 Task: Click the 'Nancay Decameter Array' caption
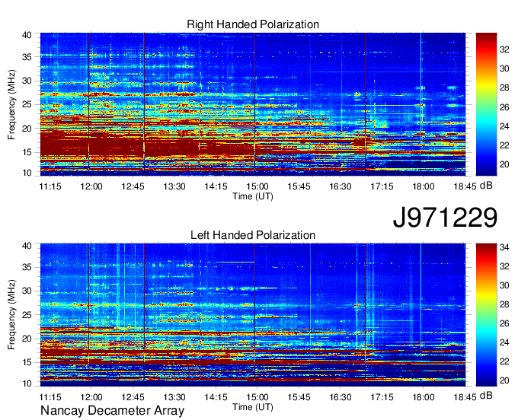[112, 411]
